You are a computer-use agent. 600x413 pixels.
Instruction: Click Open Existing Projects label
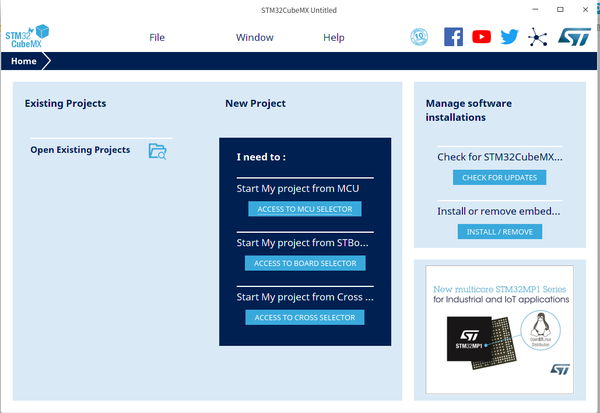(80, 150)
